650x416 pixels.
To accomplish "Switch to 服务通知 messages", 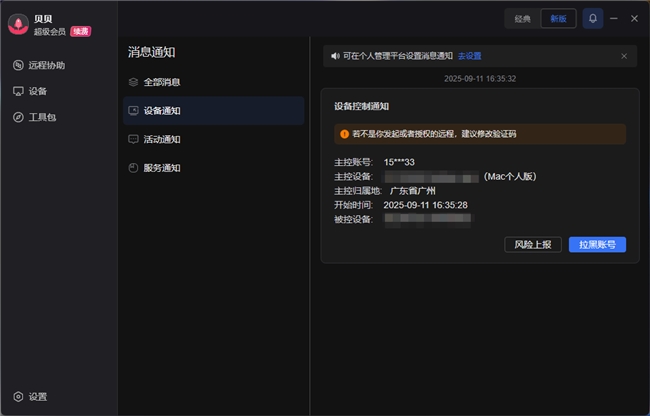I will click(x=161, y=168).
